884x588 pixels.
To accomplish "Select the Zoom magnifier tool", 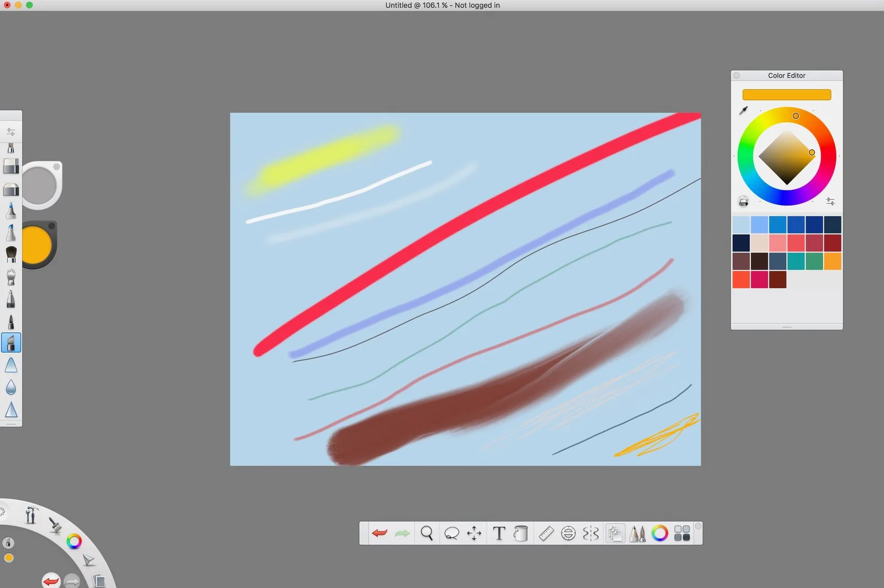I will (427, 533).
